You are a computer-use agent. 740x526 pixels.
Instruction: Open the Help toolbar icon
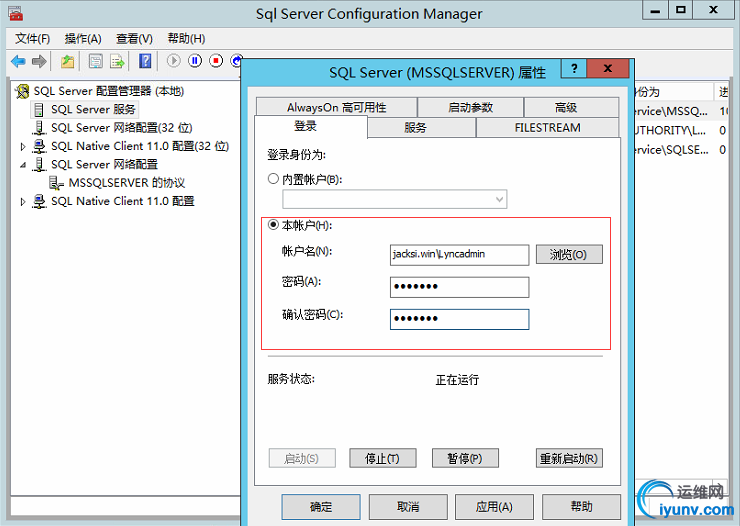tap(145, 61)
